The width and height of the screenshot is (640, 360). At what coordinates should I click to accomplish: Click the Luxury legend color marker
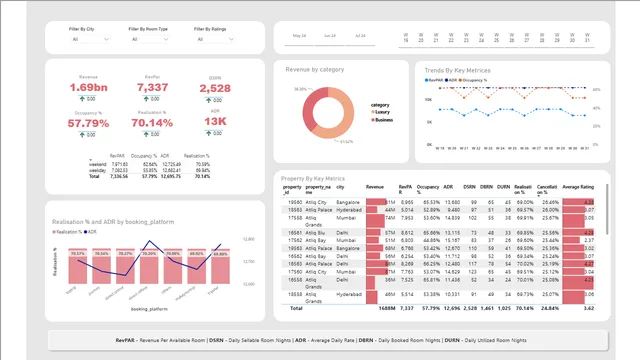tap(373, 112)
